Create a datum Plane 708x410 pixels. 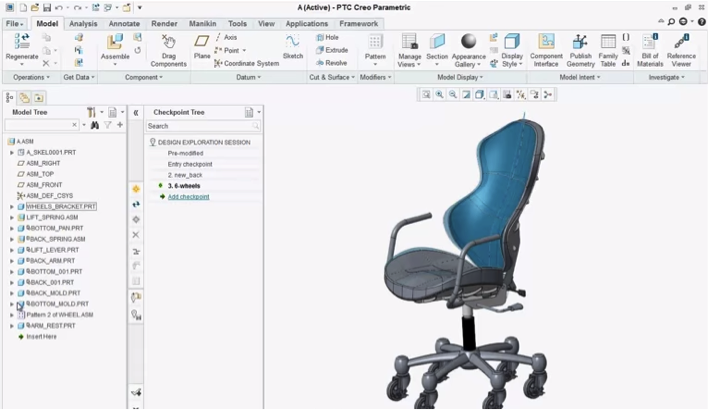[x=202, y=42]
